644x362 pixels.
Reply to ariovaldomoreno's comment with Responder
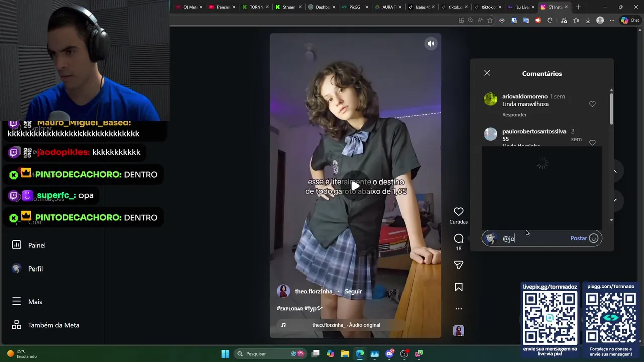[514, 115]
